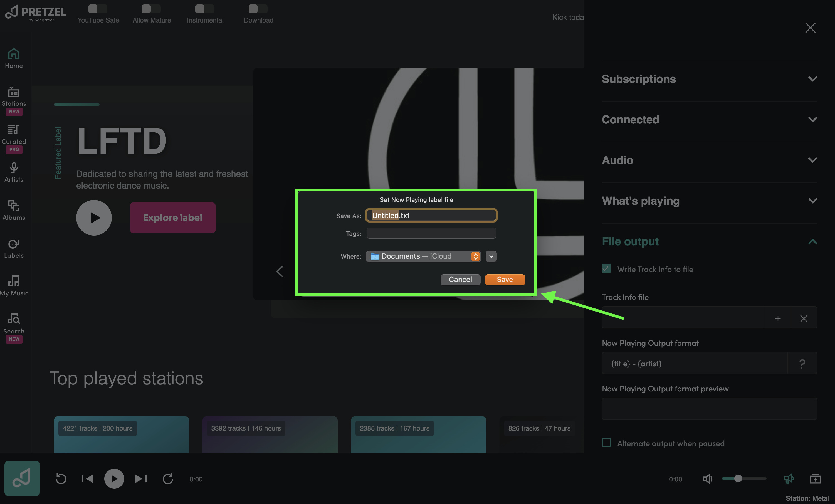Play the LFTD featured label

[x=94, y=218]
